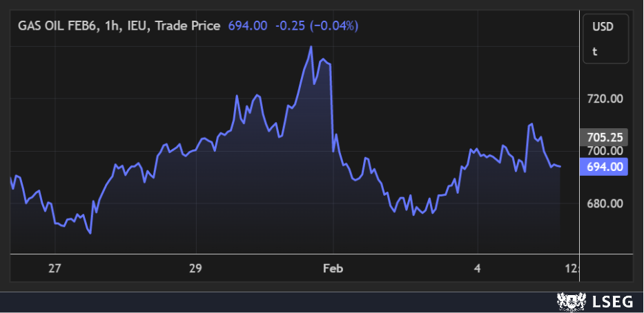The width and height of the screenshot is (644, 313).
Task: Click the 720.00 price axis label
Action: (x=605, y=99)
